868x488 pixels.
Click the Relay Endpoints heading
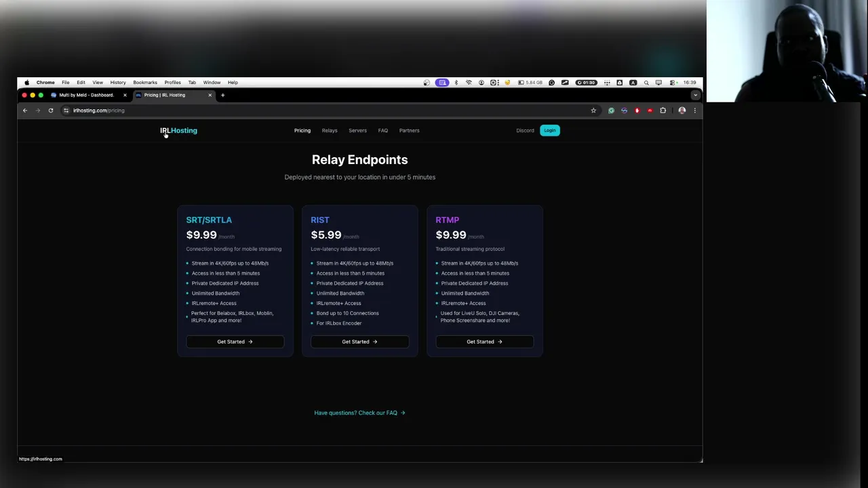(359, 160)
